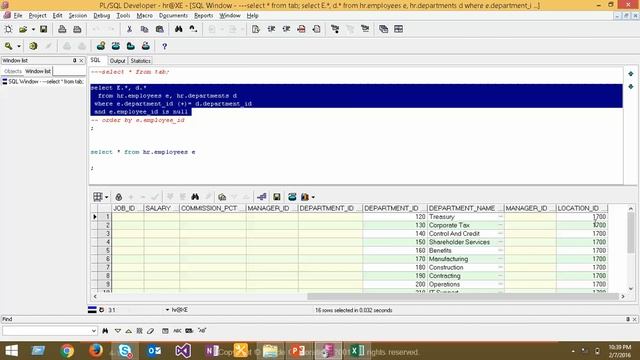Click the Replace icon beside the binoculars
Screen dimensions: 640x360
tap(193, 29)
